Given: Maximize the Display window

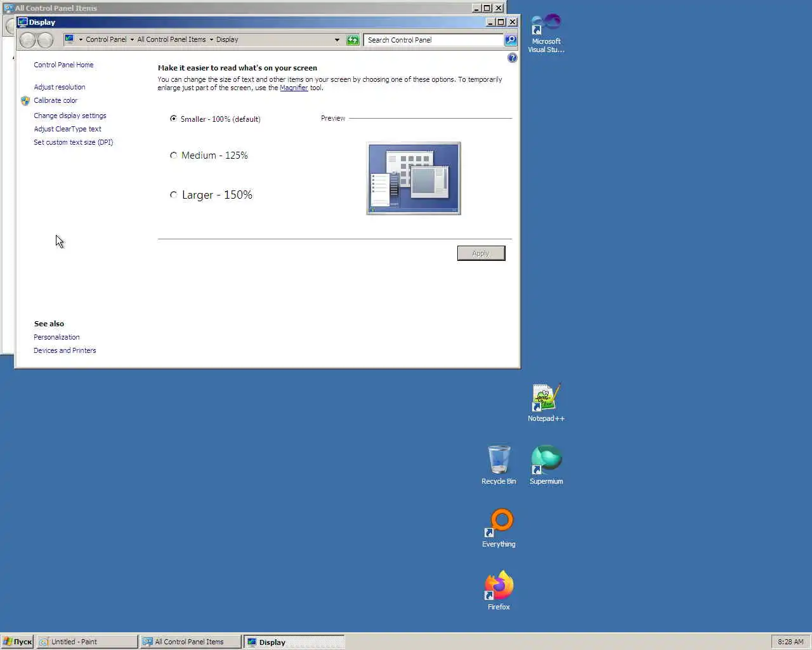Looking at the screenshot, I should pos(501,22).
